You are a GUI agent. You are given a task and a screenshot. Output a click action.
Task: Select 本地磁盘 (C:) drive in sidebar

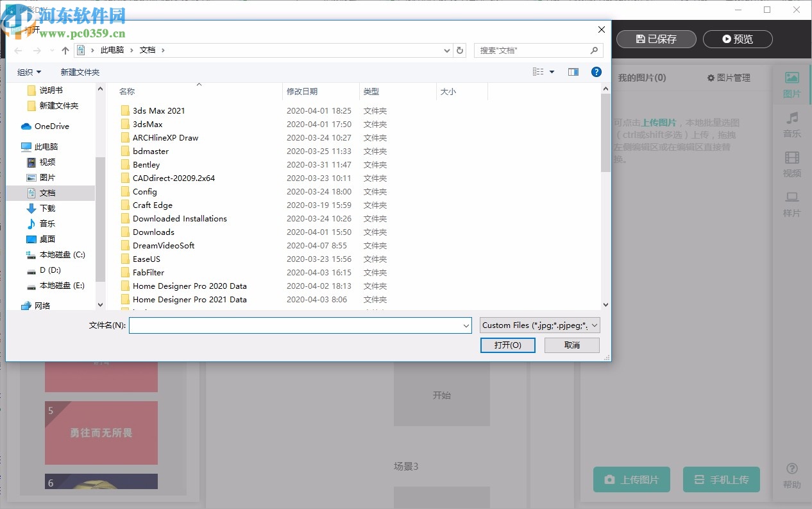point(62,255)
